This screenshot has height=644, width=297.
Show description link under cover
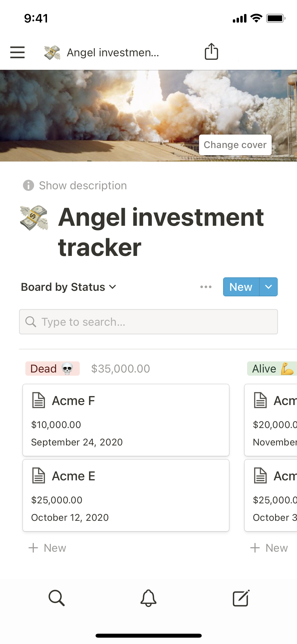coord(83,186)
